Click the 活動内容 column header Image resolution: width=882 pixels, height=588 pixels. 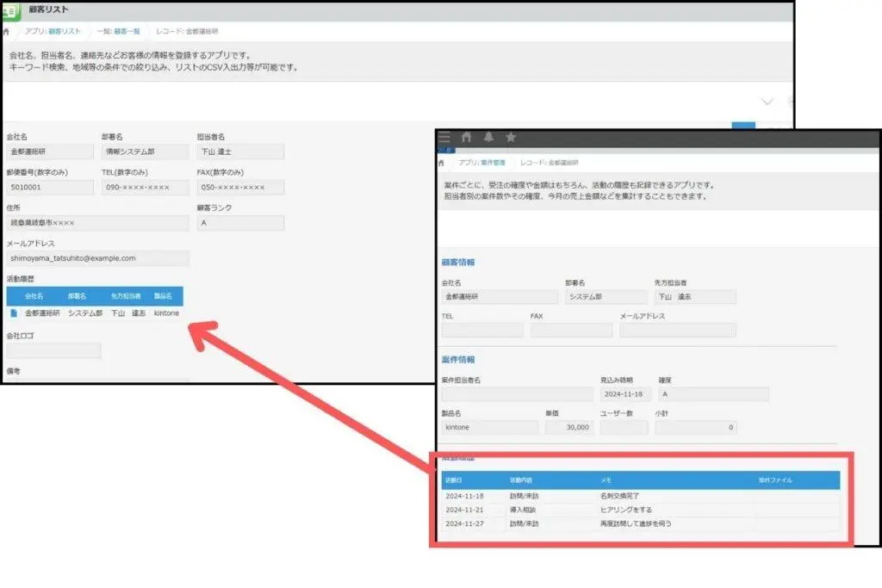525,480
